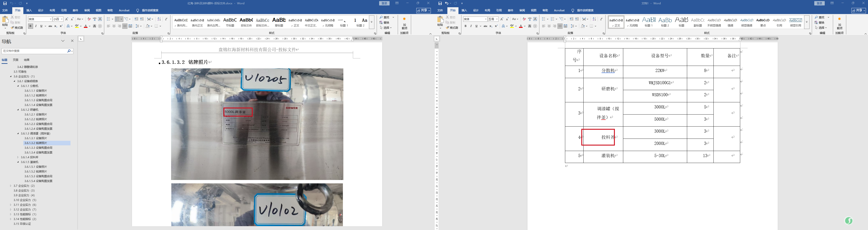868x230 pixels.
Task: Click the save icon in the left window
Action: click(x=5, y=3)
